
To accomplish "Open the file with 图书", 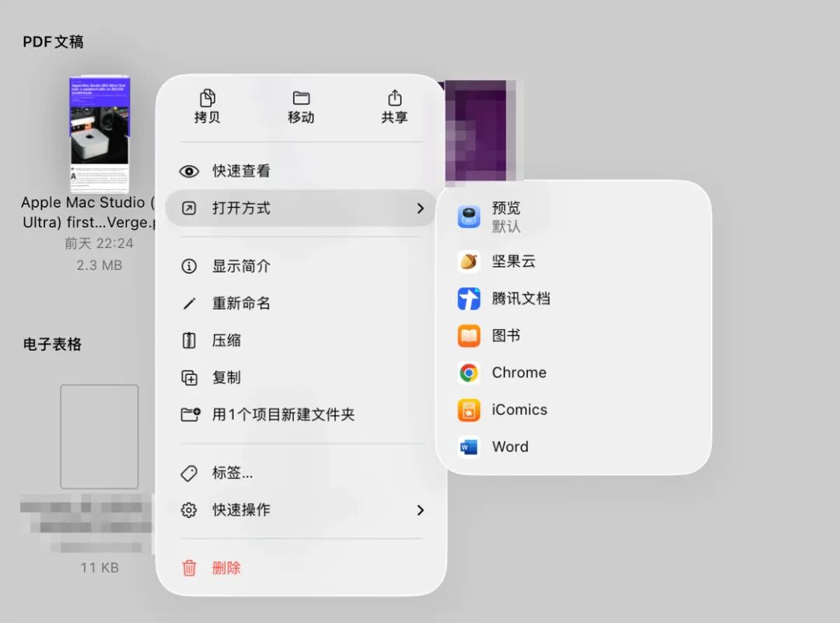I will pyautogui.click(x=574, y=336).
